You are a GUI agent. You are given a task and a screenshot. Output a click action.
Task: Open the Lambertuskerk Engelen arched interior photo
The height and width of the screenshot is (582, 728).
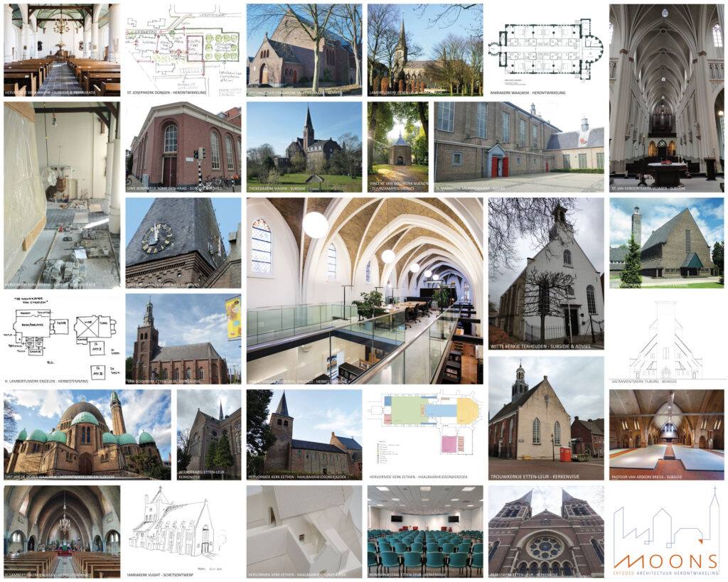coord(62,532)
